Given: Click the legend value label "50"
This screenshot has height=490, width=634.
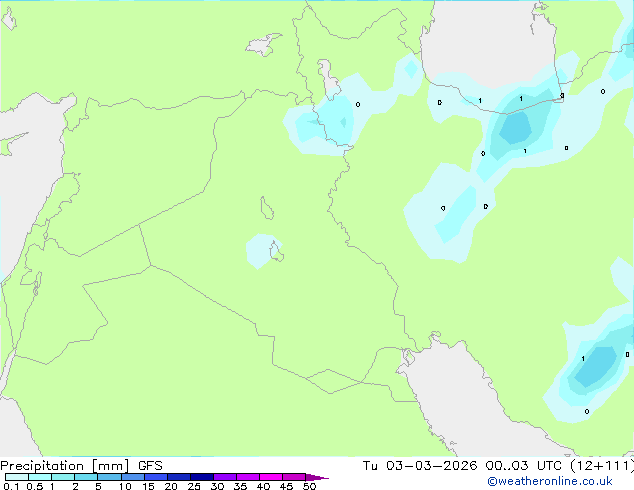Looking at the screenshot, I should 309,486.
